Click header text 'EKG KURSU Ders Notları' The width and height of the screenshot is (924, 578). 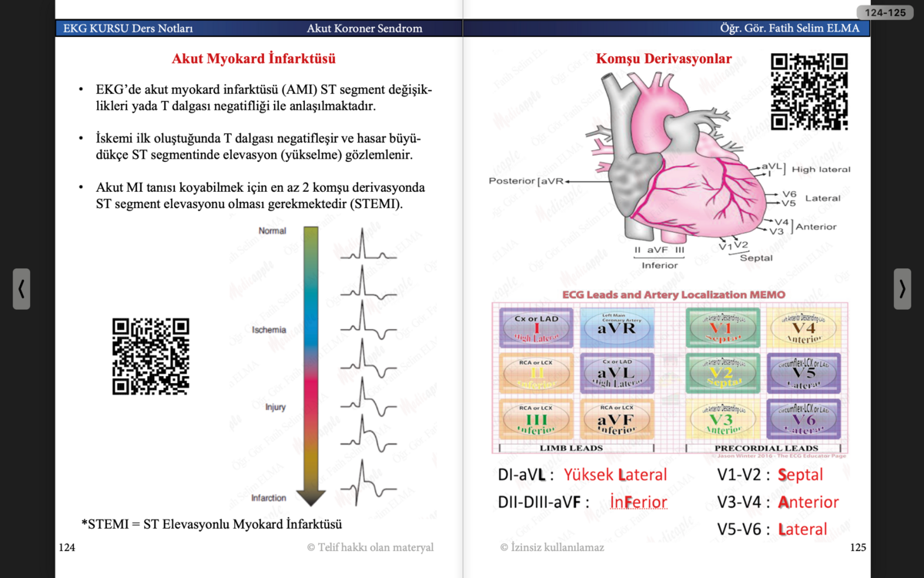(x=128, y=29)
